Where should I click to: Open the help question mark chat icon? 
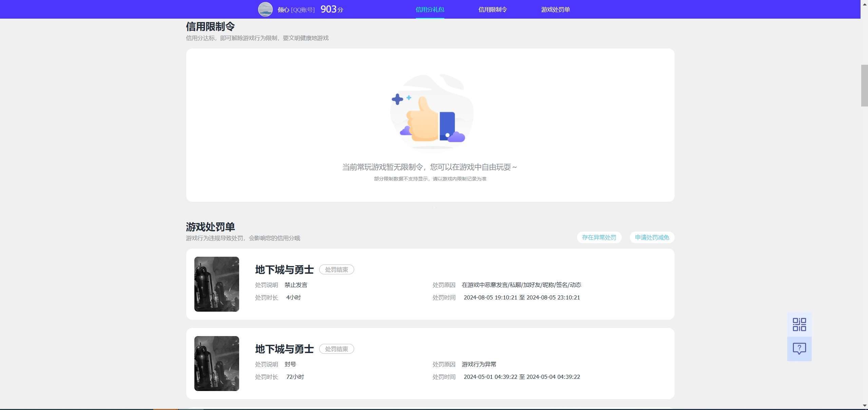(799, 348)
